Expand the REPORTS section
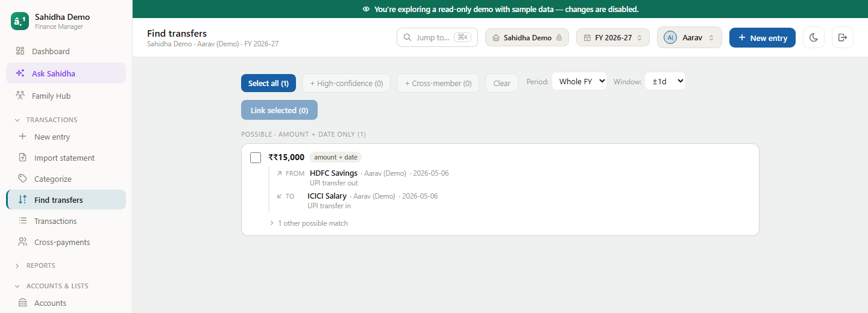This screenshot has height=313, width=868. 35,265
